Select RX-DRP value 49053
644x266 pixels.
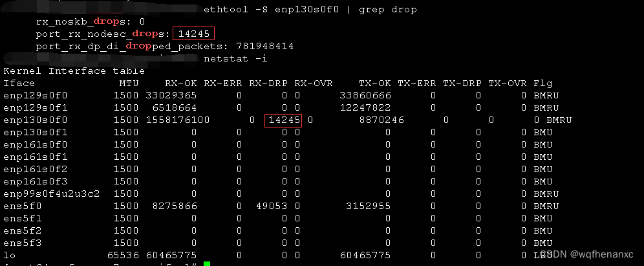(x=271, y=206)
